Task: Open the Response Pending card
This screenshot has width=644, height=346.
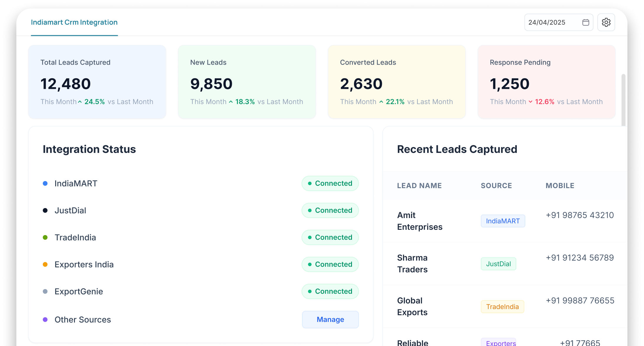Action: 547,82
